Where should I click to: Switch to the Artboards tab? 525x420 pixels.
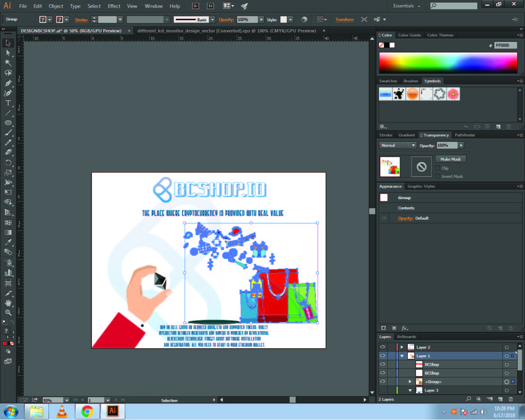click(x=406, y=337)
